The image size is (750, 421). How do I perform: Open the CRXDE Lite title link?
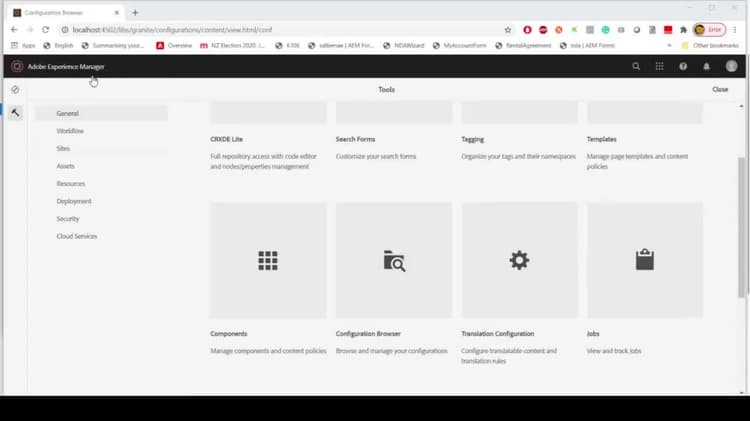pos(227,139)
